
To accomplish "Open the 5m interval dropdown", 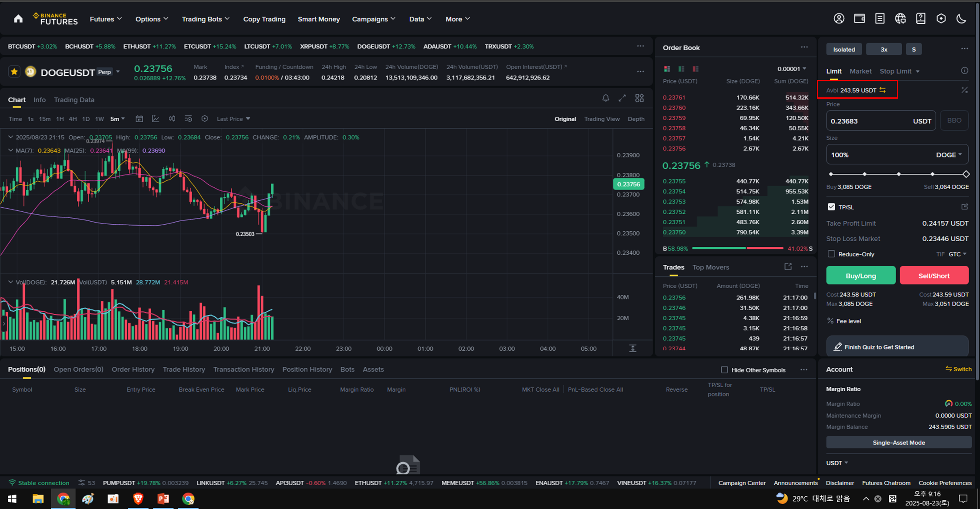I will [117, 119].
